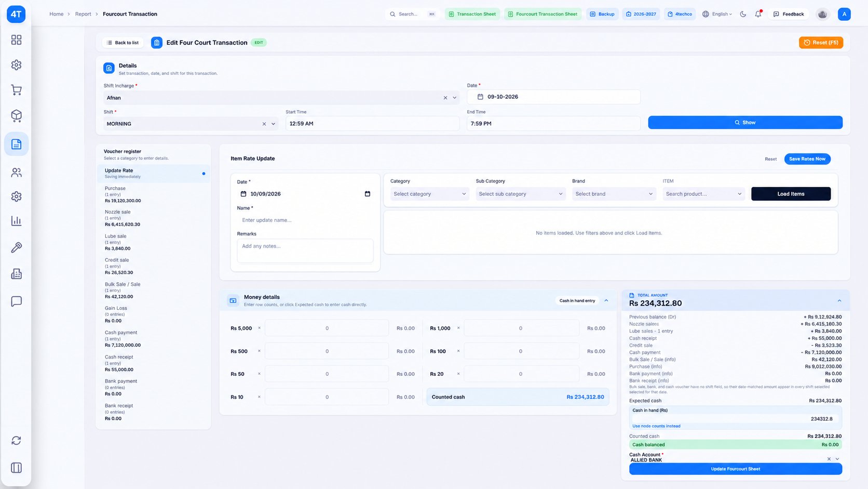Open the Shift Incharge dropdown arrow
This screenshot has height=489, width=868.
(455, 98)
